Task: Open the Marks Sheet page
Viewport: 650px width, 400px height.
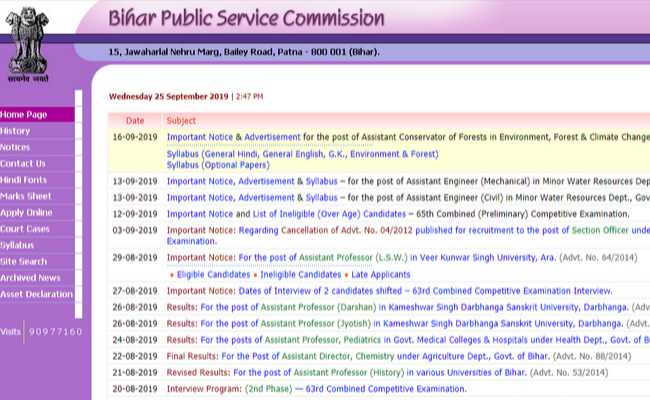Action: coord(26,196)
